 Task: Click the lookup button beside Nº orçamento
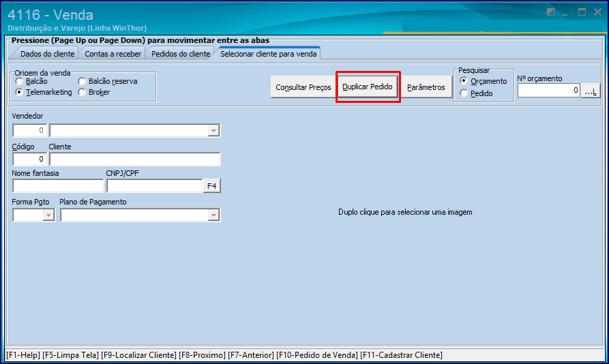591,91
